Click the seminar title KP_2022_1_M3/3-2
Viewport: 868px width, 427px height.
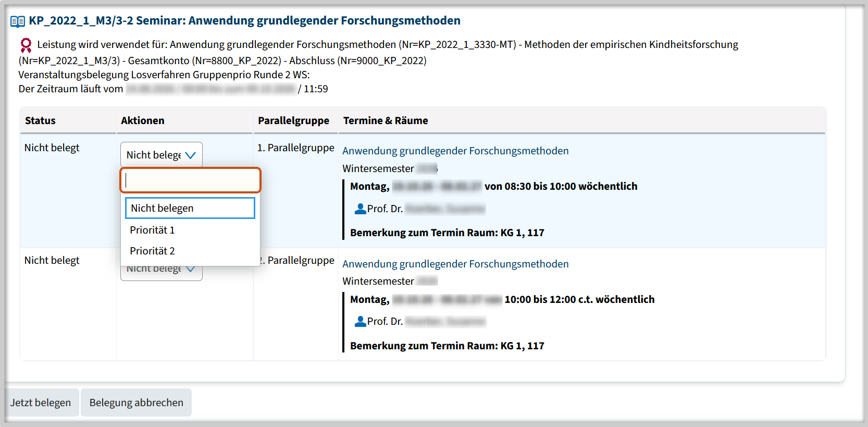click(x=245, y=20)
